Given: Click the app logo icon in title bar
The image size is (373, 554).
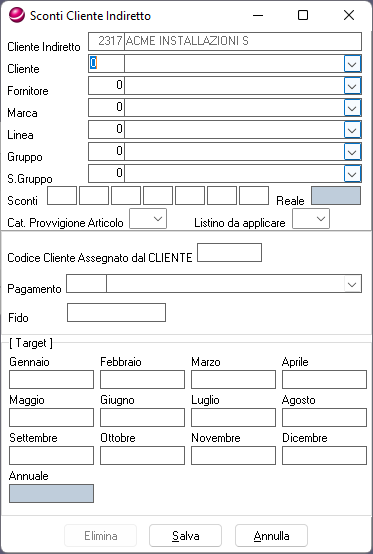Looking at the screenshot, I should click(17, 16).
